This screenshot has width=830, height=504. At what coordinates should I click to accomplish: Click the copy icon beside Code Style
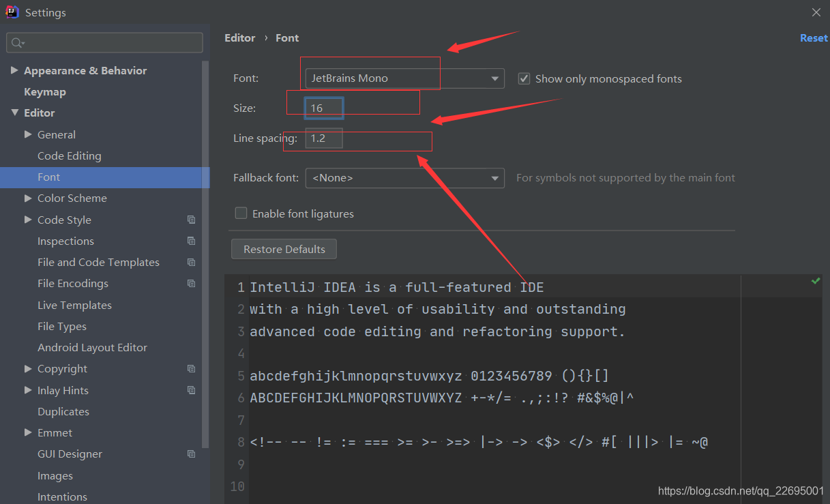(191, 220)
